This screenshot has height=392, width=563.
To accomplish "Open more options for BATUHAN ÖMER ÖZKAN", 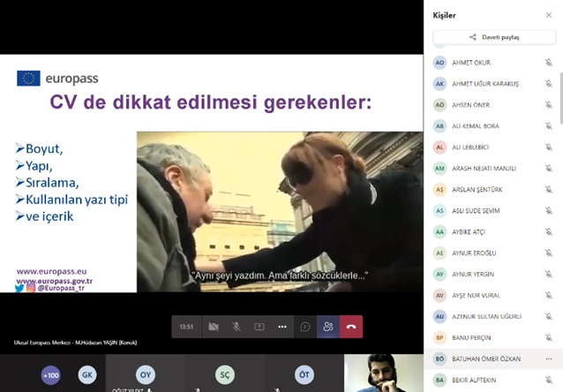I will click(549, 359).
